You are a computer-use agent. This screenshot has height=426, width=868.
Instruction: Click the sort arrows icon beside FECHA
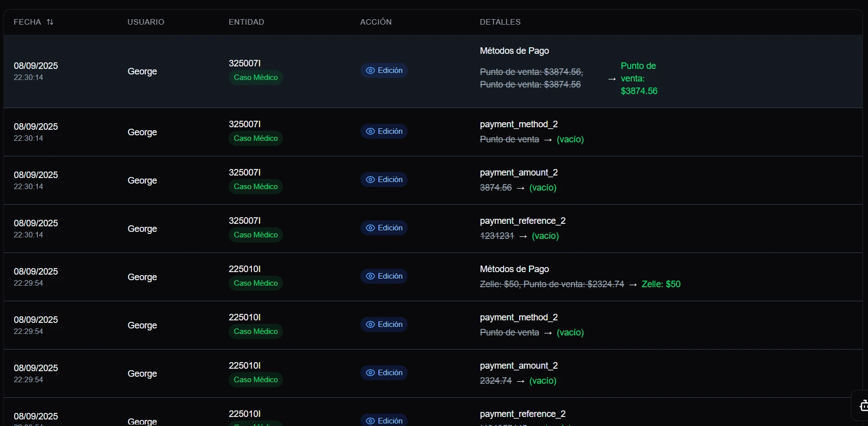click(50, 22)
